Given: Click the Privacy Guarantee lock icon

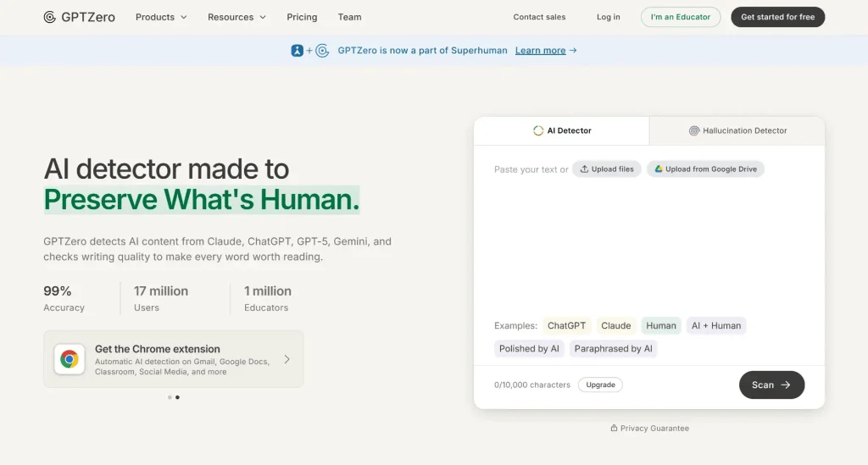Looking at the screenshot, I should [x=614, y=429].
